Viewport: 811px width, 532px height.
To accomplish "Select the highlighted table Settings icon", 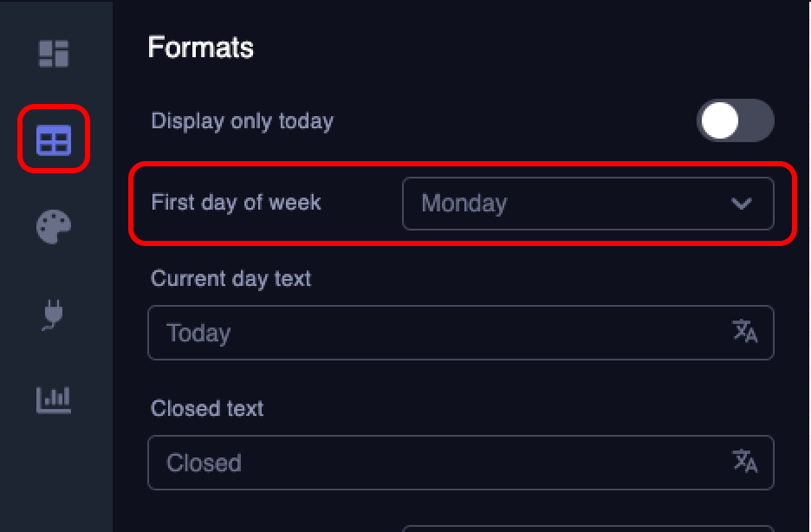I will point(55,139).
